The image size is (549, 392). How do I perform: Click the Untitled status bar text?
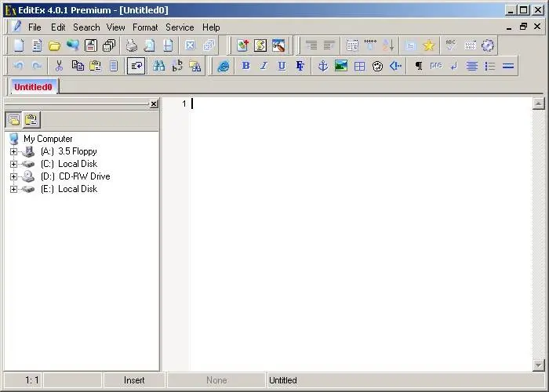point(283,380)
